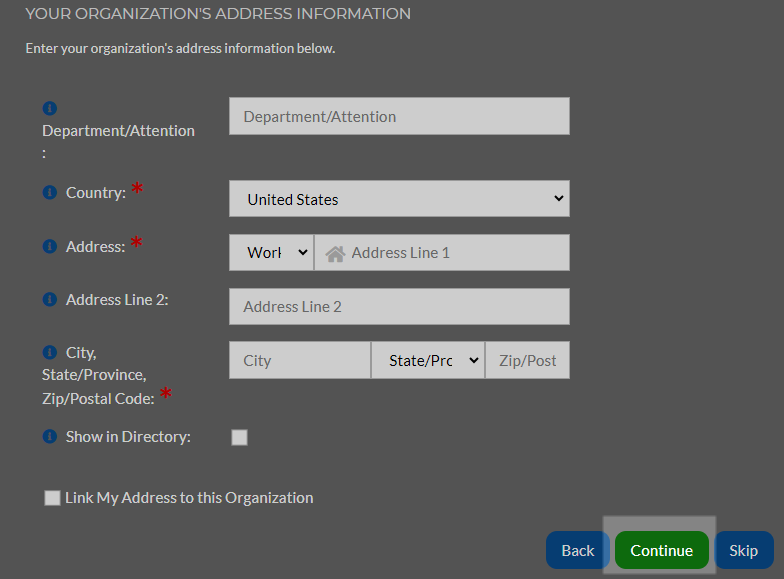Open the Country dropdown showing United States
Screen dimensions: 784x579
[399, 198]
